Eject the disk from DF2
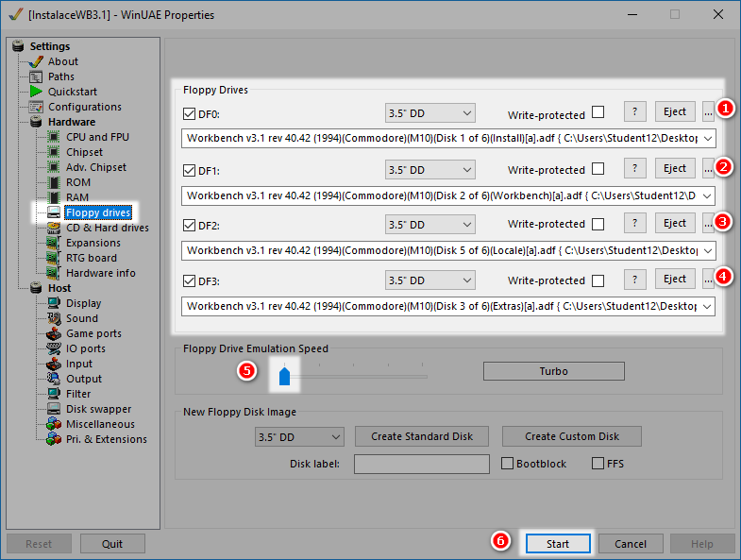This screenshot has height=560, width=741. click(x=675, y=223)
